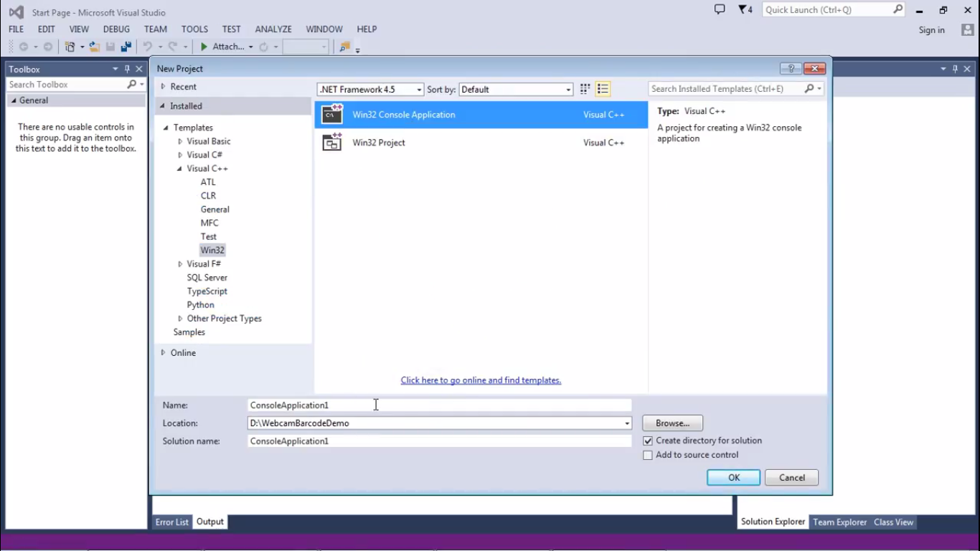Screen dimensions: 980x551
Task: Click the Browse... button
Action: click(x=673, y=423)
